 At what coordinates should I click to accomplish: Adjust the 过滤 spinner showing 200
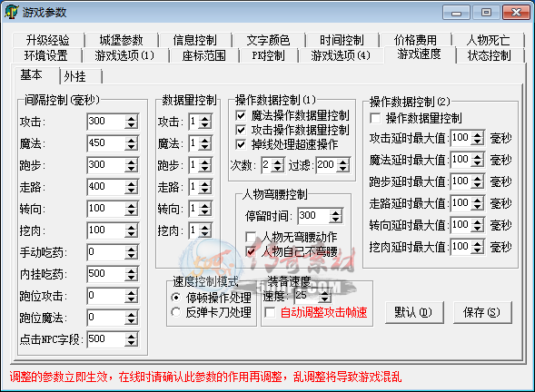pos(343,165)
